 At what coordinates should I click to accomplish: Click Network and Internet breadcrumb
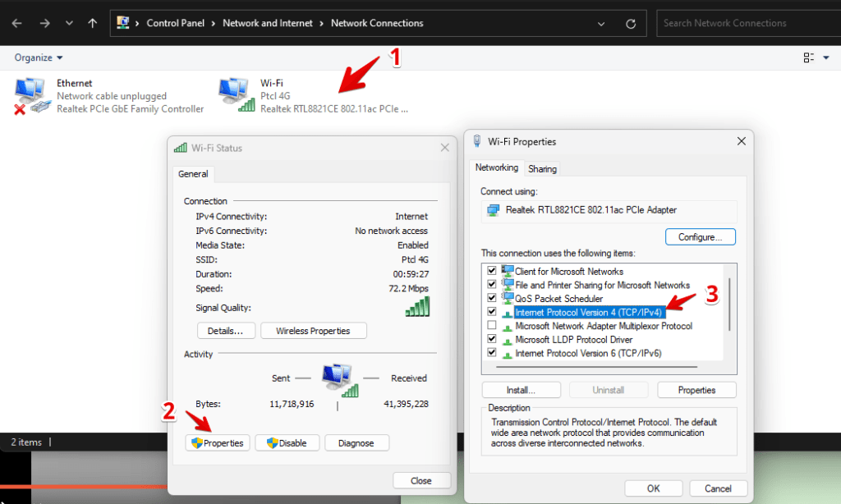(267, 23)
